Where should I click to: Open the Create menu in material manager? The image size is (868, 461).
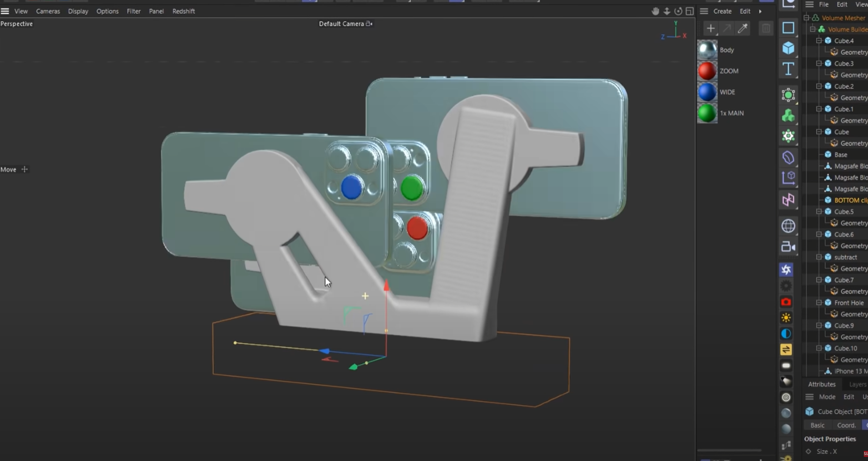click(x=722, y=11)
